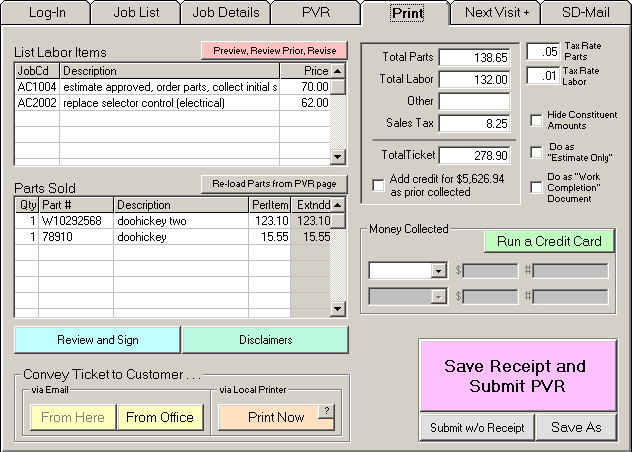The image size is (632, 452).
Task: Toggle Do as Work Completion Document
Action: pos(537,187)
